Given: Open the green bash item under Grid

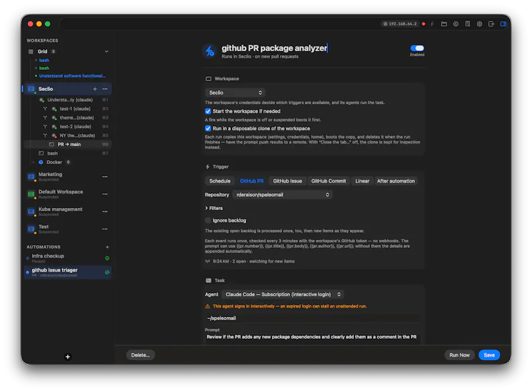Looking at the screenshot, I should coord(44,68).
